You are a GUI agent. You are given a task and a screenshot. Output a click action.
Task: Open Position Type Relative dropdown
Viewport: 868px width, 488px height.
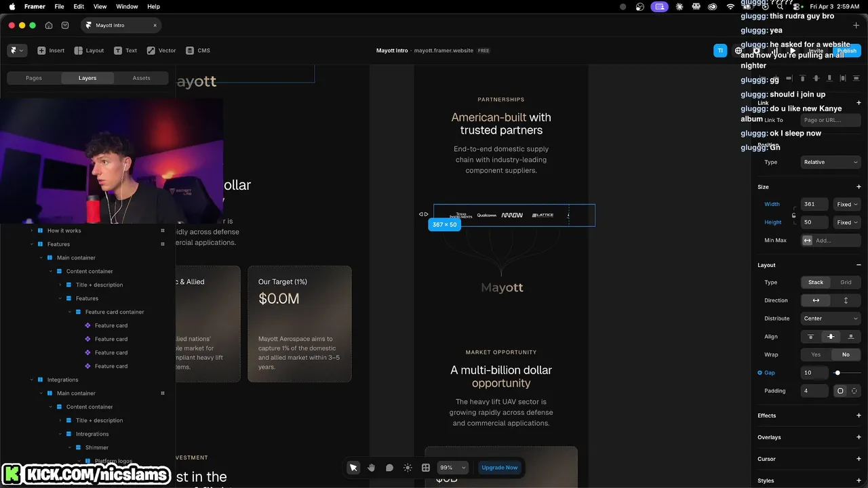(x=831, y=162)
